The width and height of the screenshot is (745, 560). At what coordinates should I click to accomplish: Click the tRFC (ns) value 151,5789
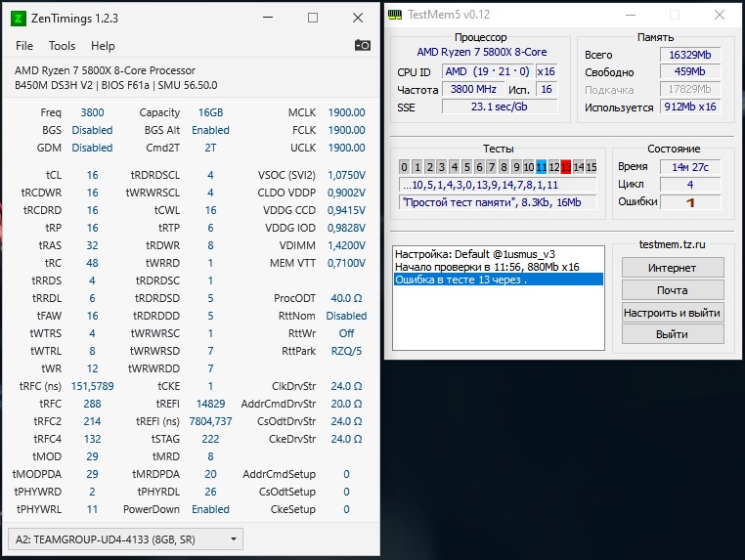tap(92, 386)
